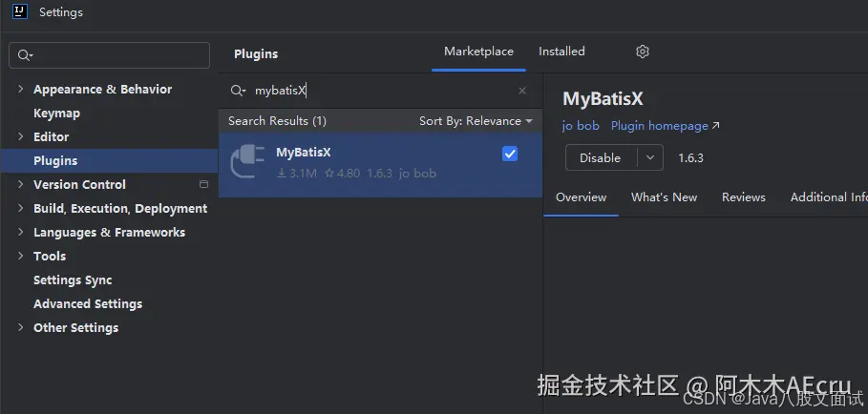Image resolution: width=868 pixels, height=414 pixels.
Task: Click version 1.6.3 next to Disable
Action: tap(690, 158)
